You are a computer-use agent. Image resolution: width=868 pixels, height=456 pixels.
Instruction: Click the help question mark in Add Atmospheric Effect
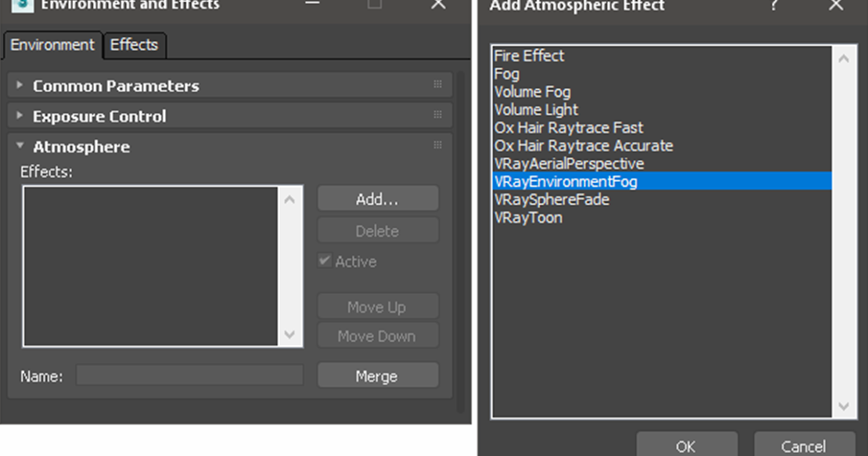pyautogui.click(x=774, y=5)
